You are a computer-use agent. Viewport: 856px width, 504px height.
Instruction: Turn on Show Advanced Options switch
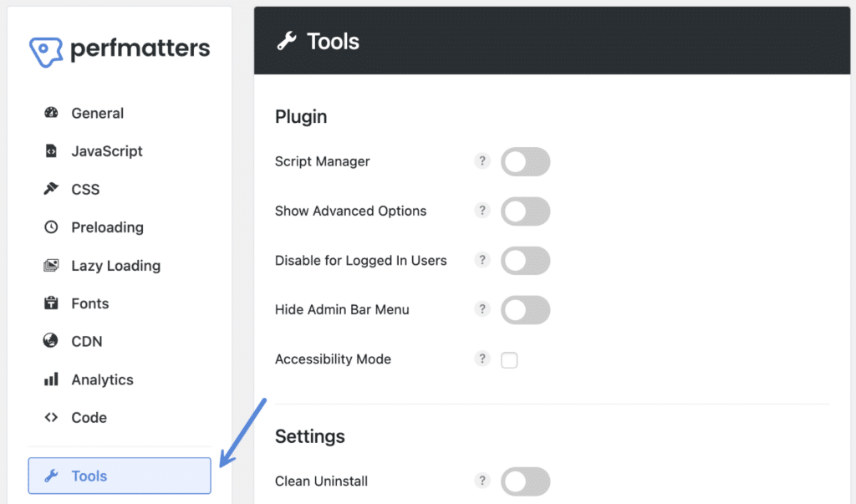525,211
